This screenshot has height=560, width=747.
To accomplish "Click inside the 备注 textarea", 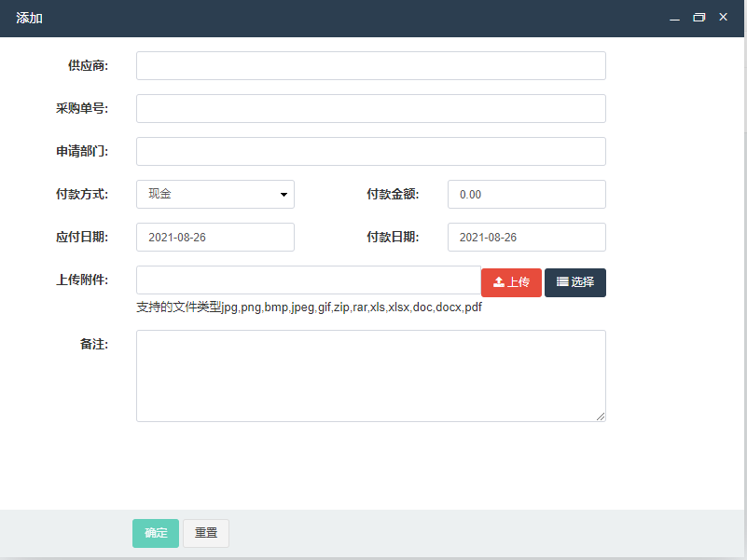I will [370, 376].
